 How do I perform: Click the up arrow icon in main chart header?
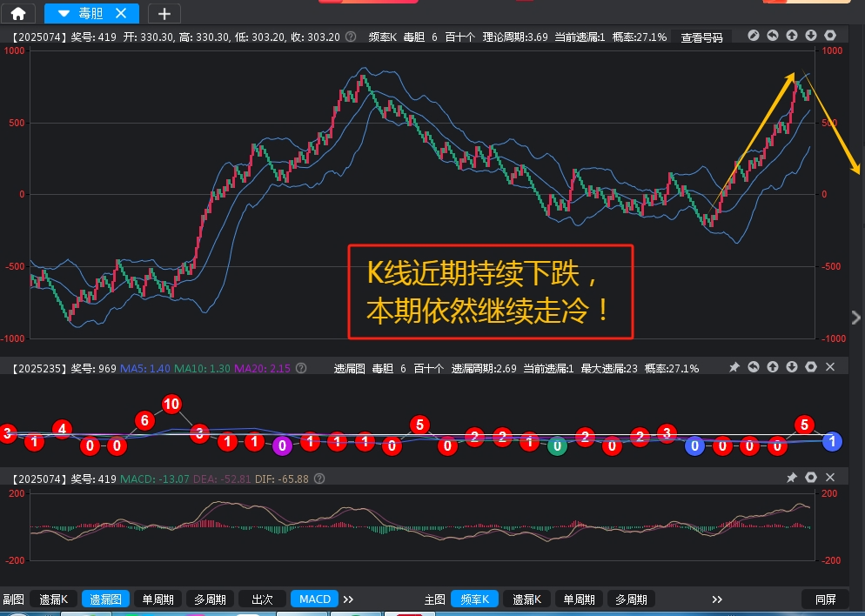pyautogui.click(x=792, y=36)
